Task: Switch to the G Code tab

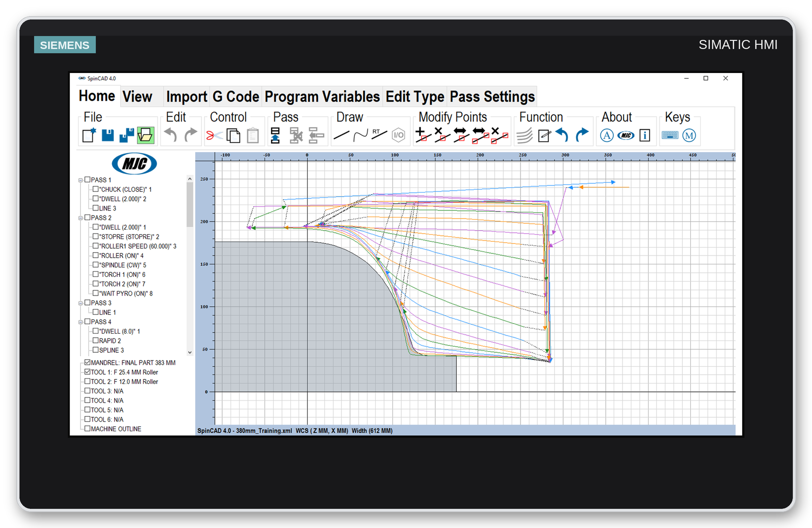Action: click(x=236, y=96)
